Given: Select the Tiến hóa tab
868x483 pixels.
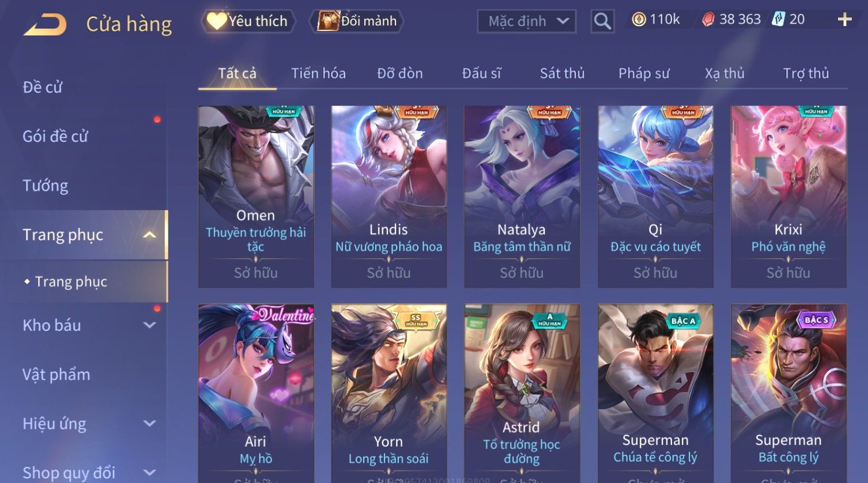Looking at the screenshot, I should [318, 73].
